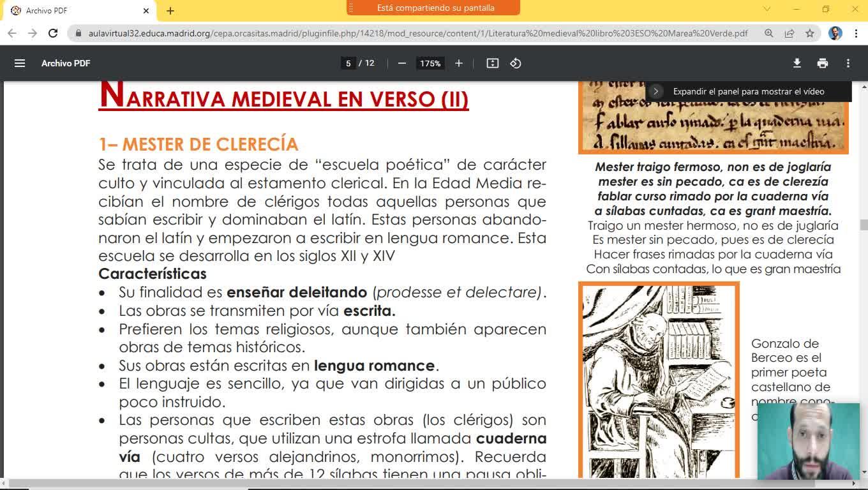Edit the current page number field
The image size is (868, 490).
coord(348,63)
